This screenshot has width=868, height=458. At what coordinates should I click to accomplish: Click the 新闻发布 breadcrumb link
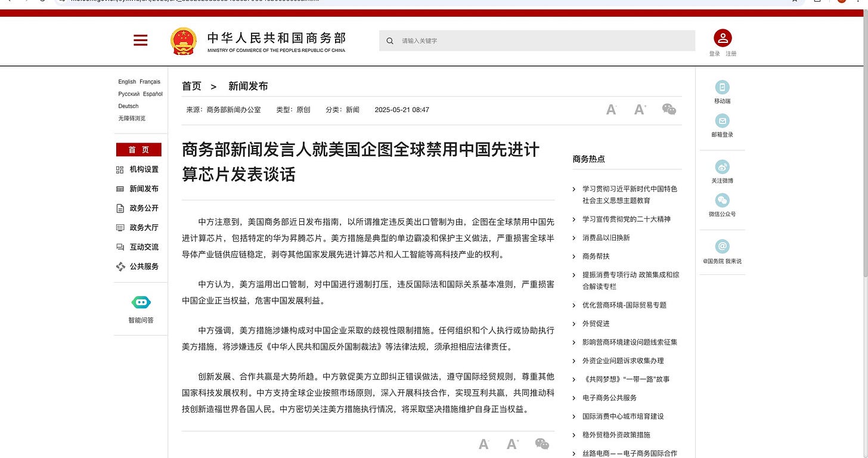[x=248, y=86]
